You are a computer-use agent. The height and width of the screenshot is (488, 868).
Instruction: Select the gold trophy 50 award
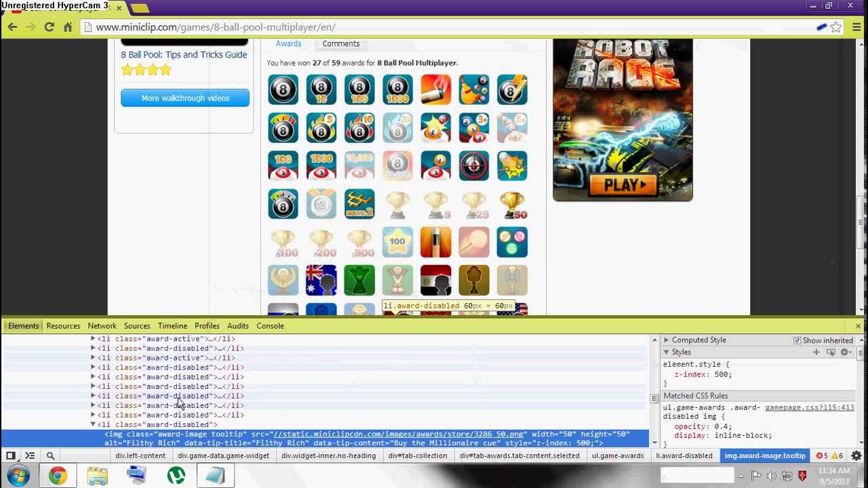point(512,203)
